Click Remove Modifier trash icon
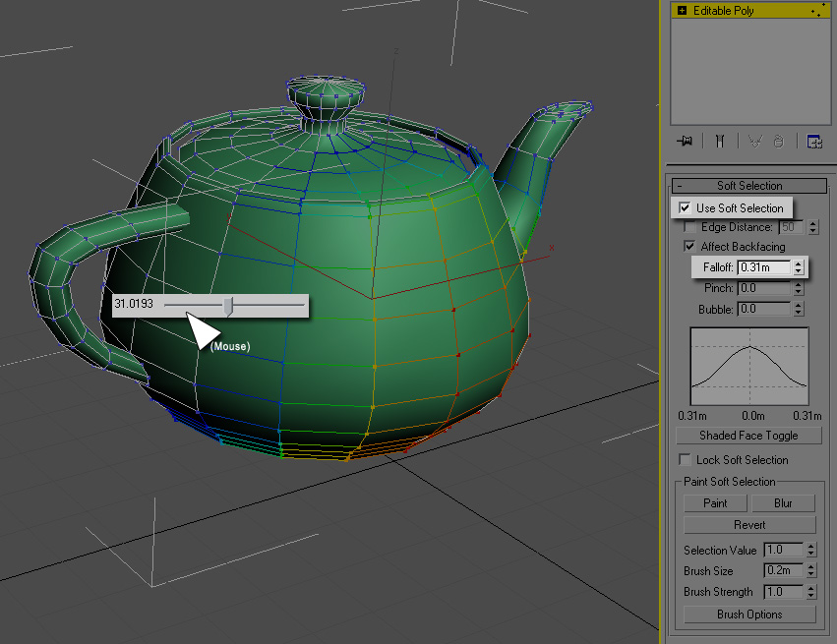 [x=778, y=142]
